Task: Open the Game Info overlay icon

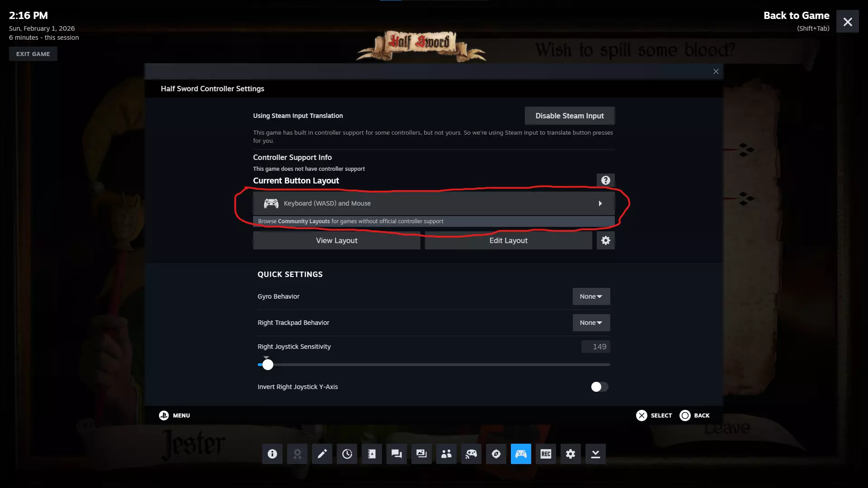Action: (272, 454)
